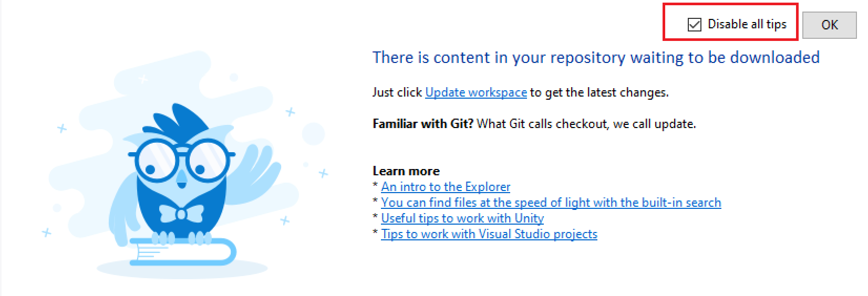Click the Learn more heading
This screenshot has width=868, height=296.
pyautogui.click(x=406, y=171)
